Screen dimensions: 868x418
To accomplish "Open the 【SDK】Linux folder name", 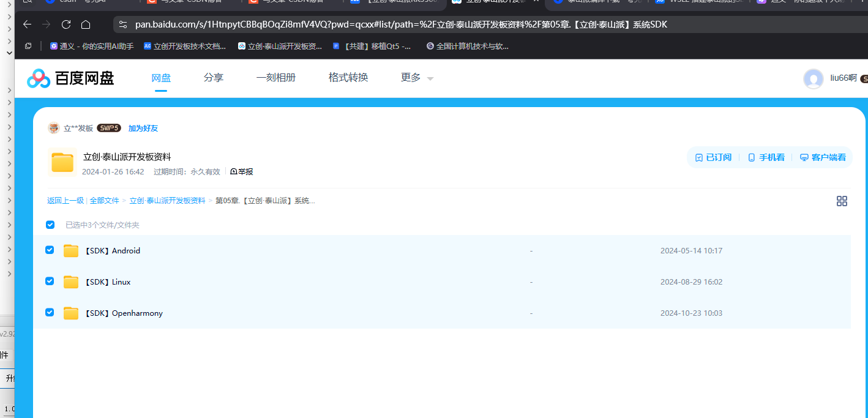I will point(107,282).
